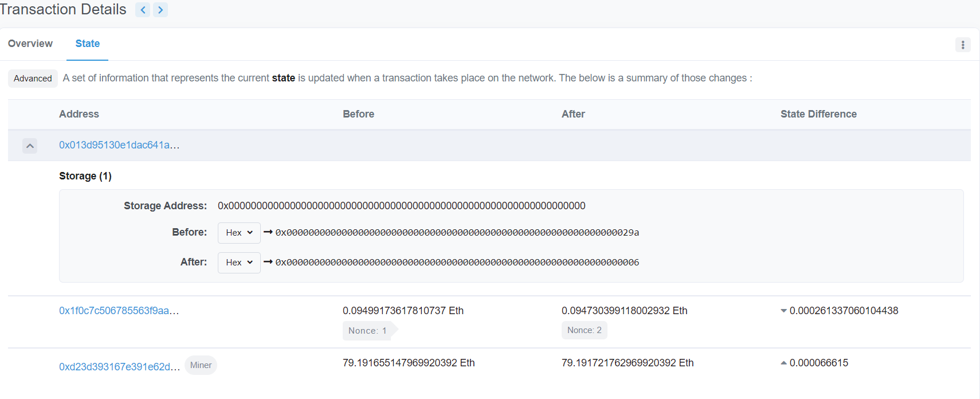Screen dimensions: 980x399
Task: Collapse the 0x013d95130e1dac641a storage row
Action: [30, 146]
